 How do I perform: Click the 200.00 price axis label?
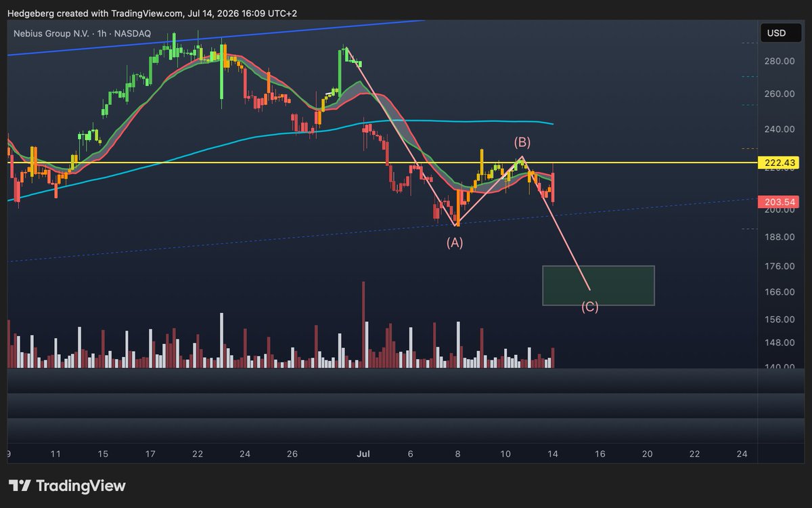pyautogui.click(x=779, y=210)
